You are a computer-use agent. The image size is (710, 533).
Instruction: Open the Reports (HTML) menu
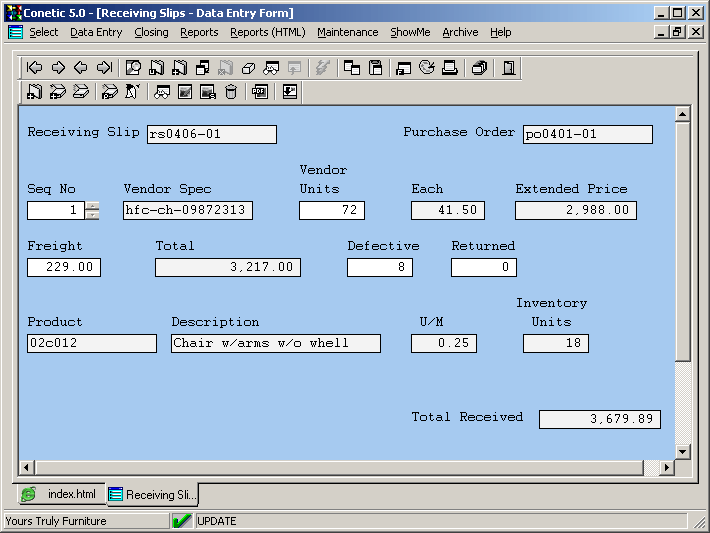click(x=267, y=32)
